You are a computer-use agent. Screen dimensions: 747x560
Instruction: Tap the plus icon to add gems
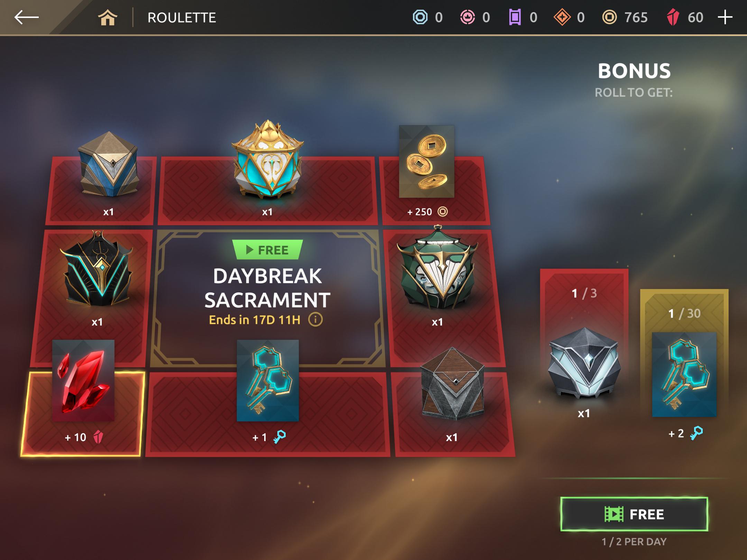[725, 17]
